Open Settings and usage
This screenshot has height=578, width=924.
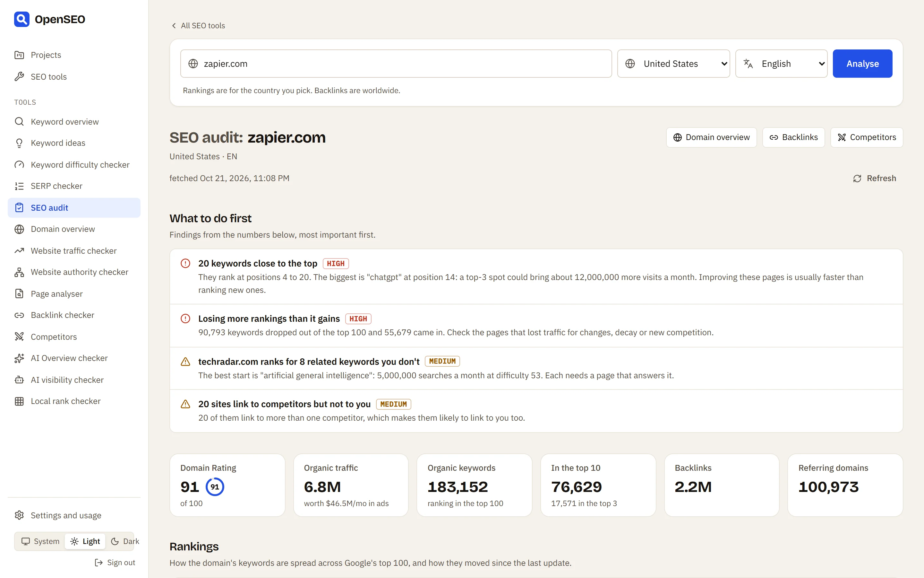[74, 515]
